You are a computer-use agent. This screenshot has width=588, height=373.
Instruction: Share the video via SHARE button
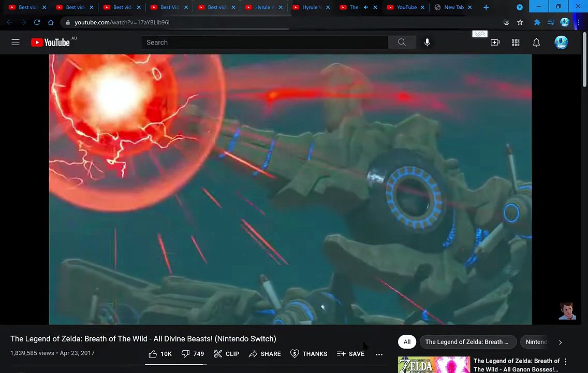tap(264, 354)
